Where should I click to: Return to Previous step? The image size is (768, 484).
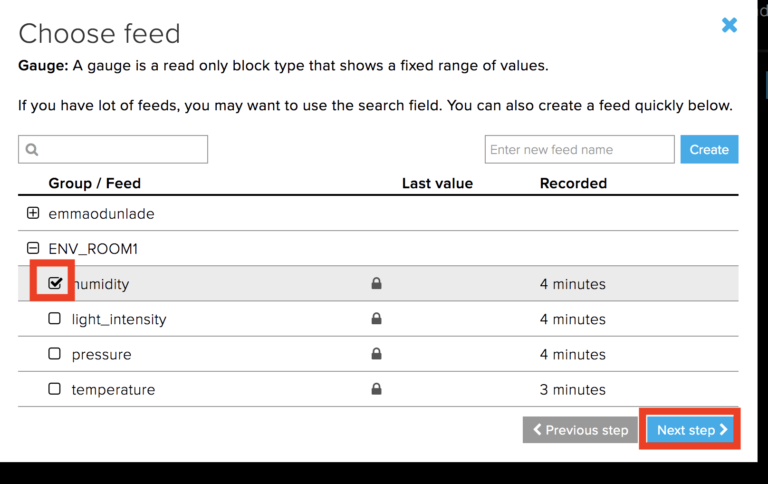click(580, 430)
